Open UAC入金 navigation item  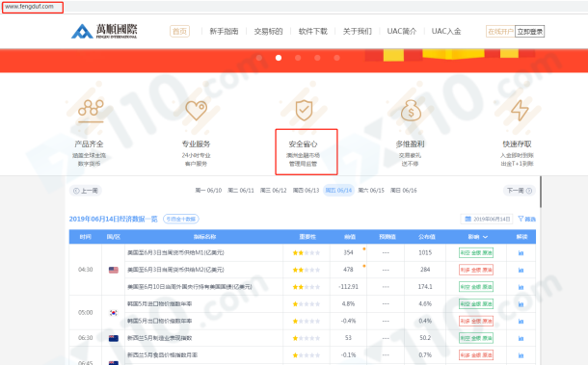pos(446,31)
